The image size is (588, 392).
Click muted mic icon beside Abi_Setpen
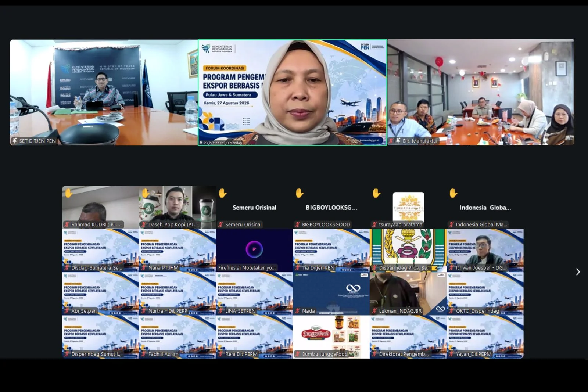(67, 311)
